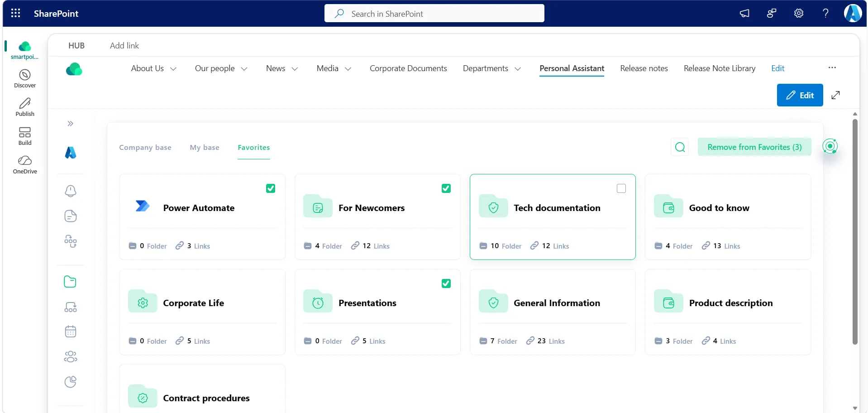
Task: Open OneDrive in the left rail
Action: pos(25,165)
